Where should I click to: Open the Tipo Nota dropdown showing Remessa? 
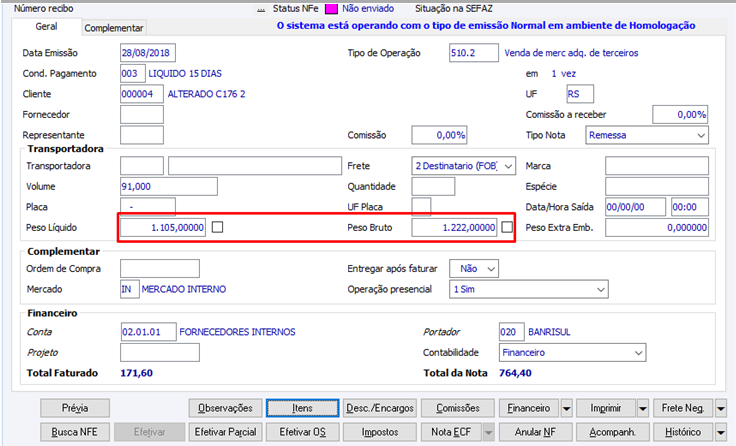pos(647,135)
